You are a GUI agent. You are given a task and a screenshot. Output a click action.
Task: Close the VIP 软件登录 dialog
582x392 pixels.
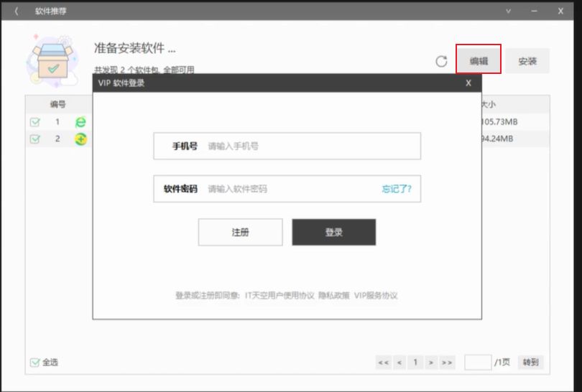(468, 83)
